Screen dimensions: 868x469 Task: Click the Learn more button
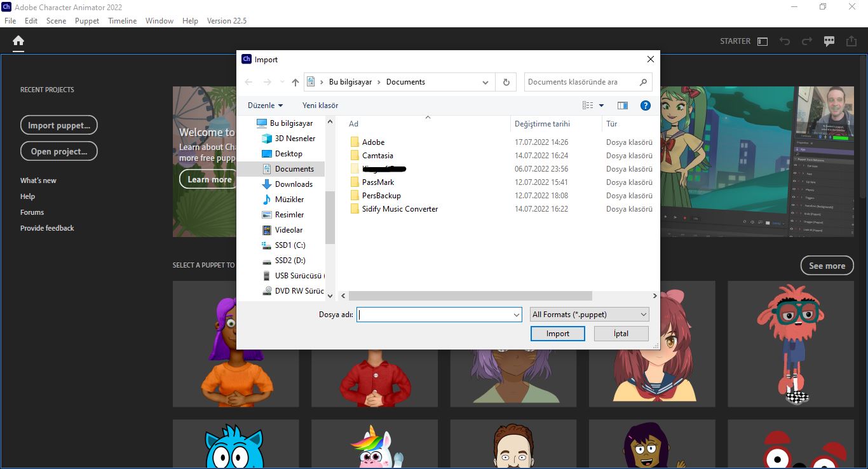point(209,179)
